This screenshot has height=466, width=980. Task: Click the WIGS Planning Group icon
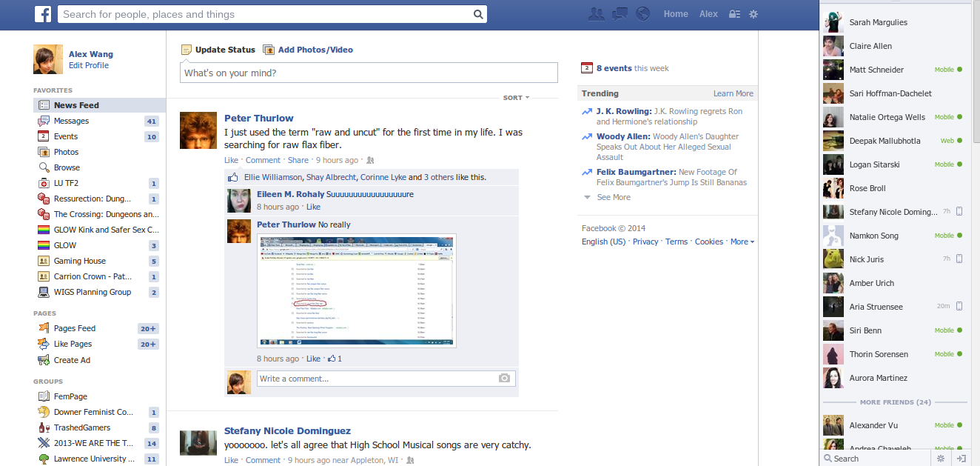[x=44, y=292]
